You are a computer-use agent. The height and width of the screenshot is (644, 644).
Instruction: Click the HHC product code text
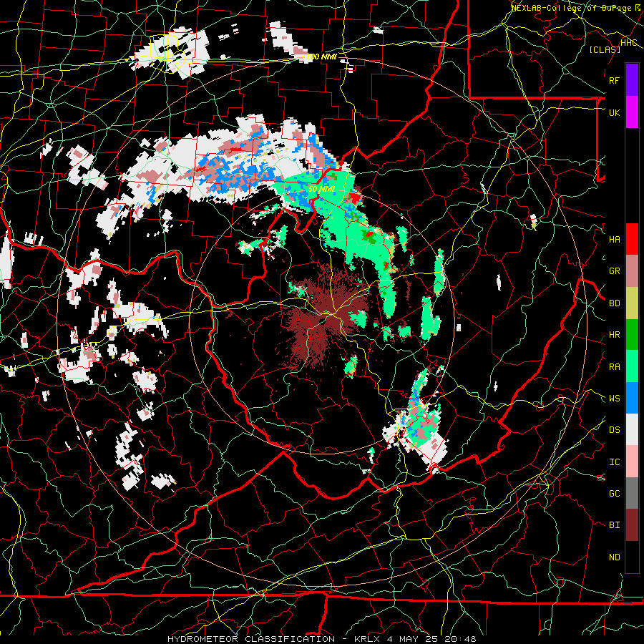(629, 43)
